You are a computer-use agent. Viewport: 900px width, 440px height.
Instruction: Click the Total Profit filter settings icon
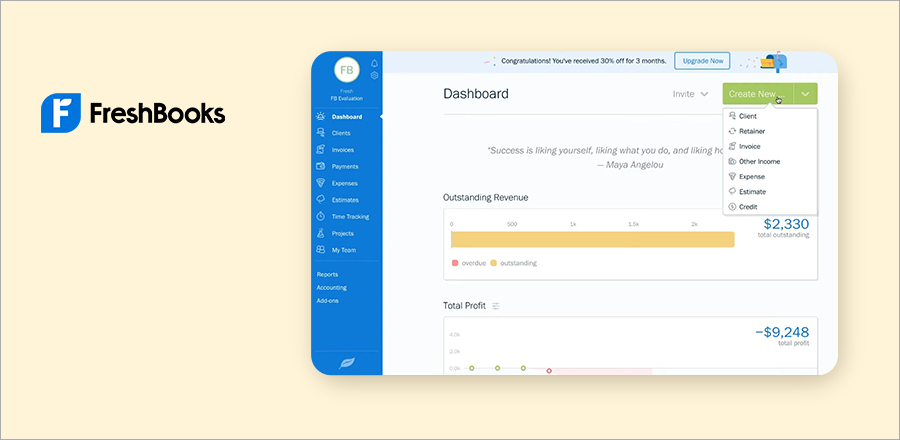click(x=496, y=306)
